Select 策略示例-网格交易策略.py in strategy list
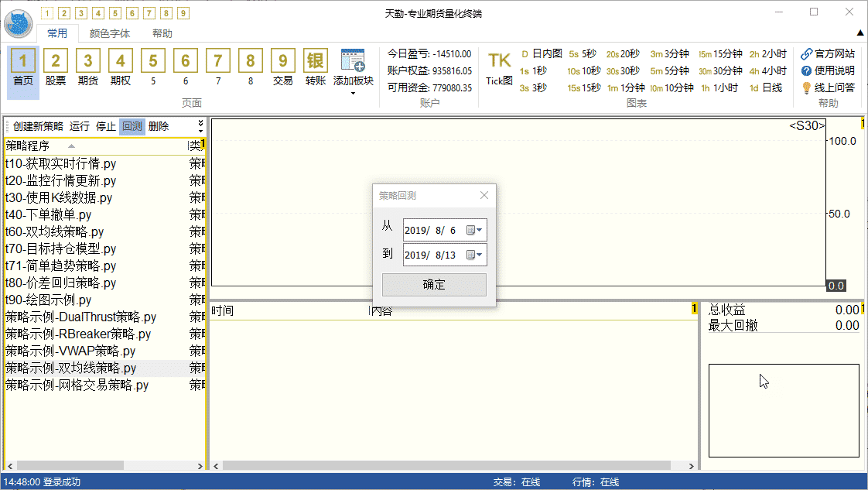This screenshot has height=490, width=868. 77,385
